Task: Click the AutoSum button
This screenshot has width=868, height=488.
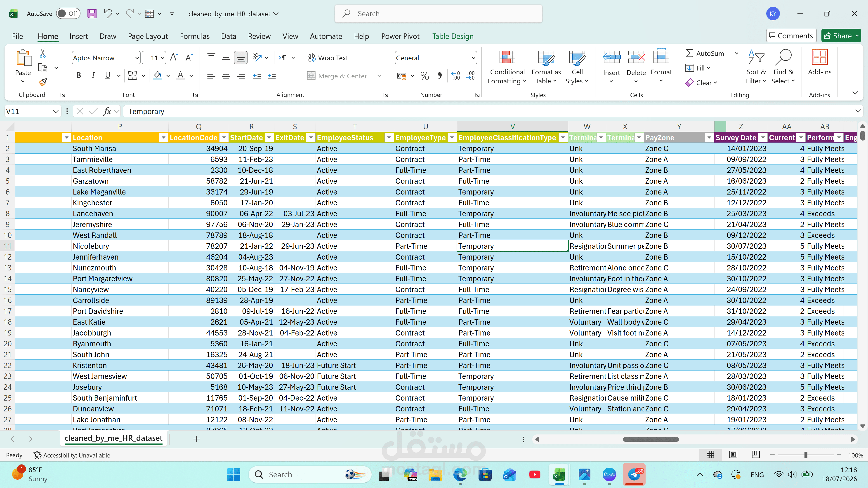Action: click(705, 53)
